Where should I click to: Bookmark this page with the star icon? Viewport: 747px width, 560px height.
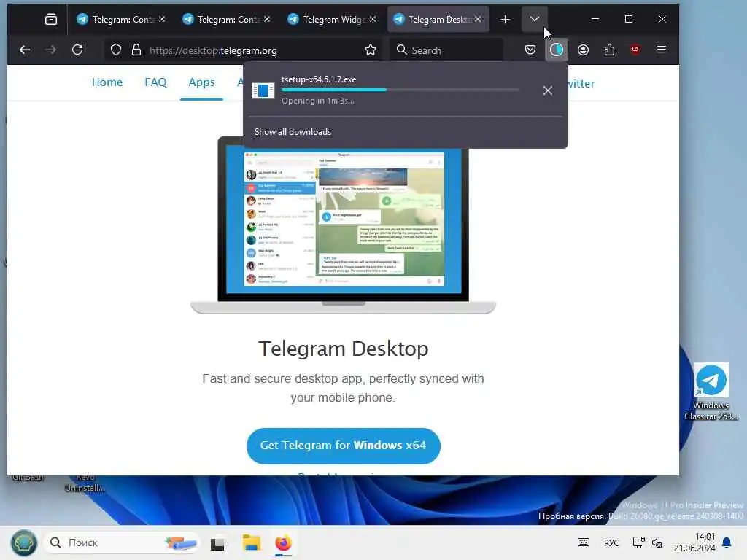click(370, 50)
